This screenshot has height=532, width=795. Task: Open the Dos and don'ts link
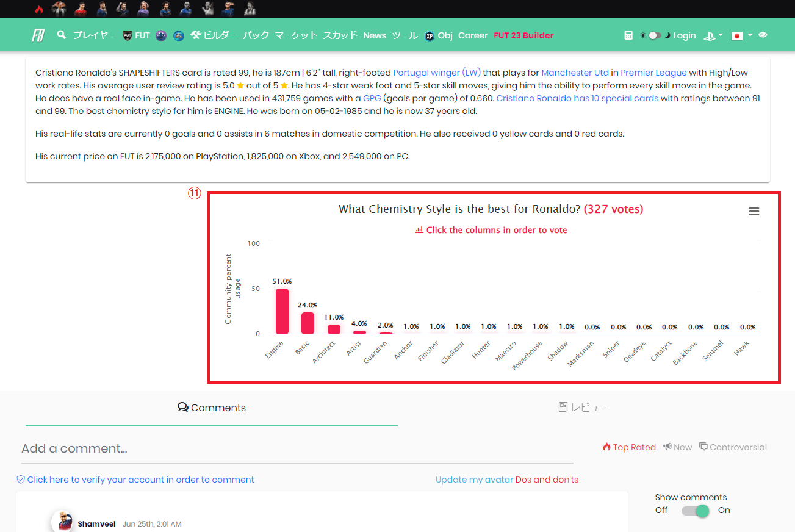coord(547,480)
